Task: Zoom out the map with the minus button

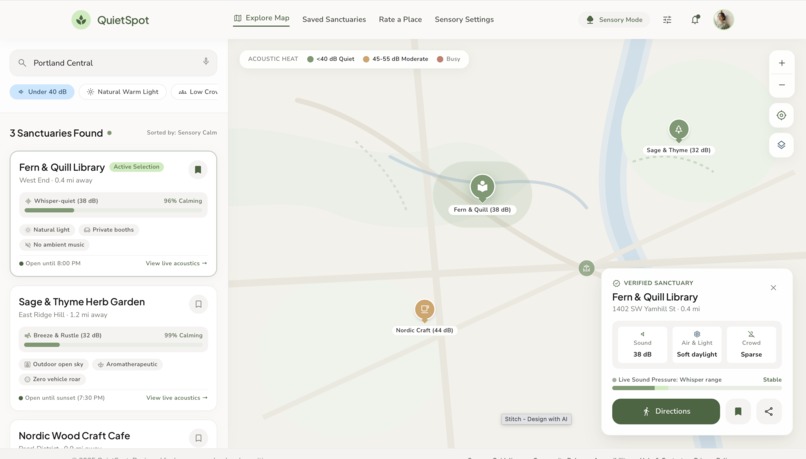Action: tap(781, 85)
